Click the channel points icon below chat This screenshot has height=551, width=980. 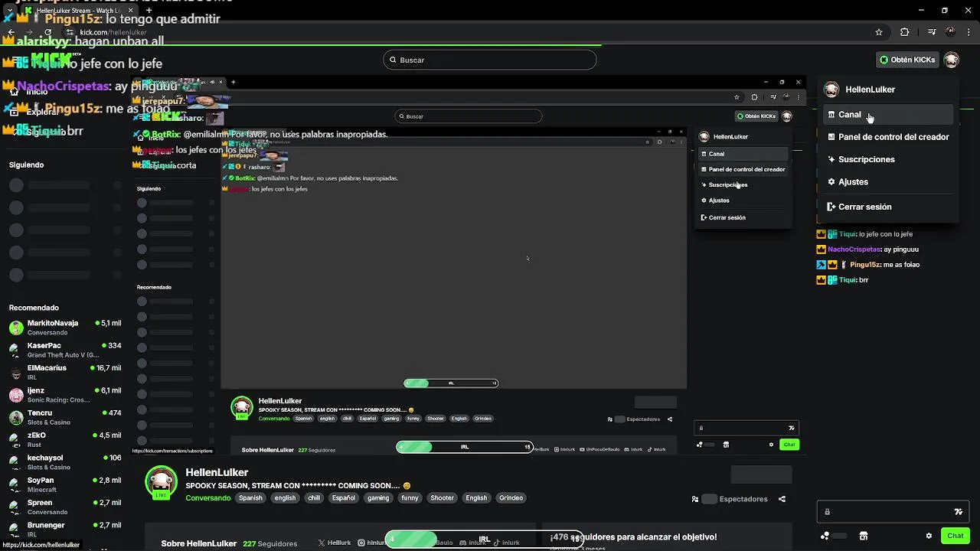[x=825, y=536]
